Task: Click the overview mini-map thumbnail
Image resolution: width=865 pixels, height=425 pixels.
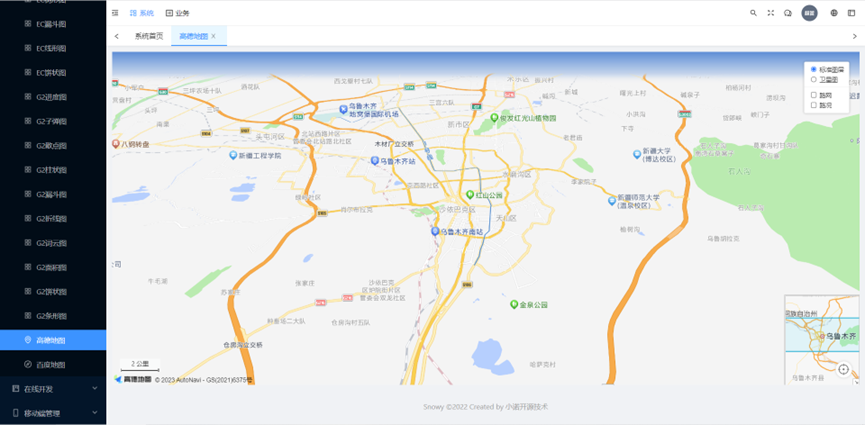Action: pos(821,339)
